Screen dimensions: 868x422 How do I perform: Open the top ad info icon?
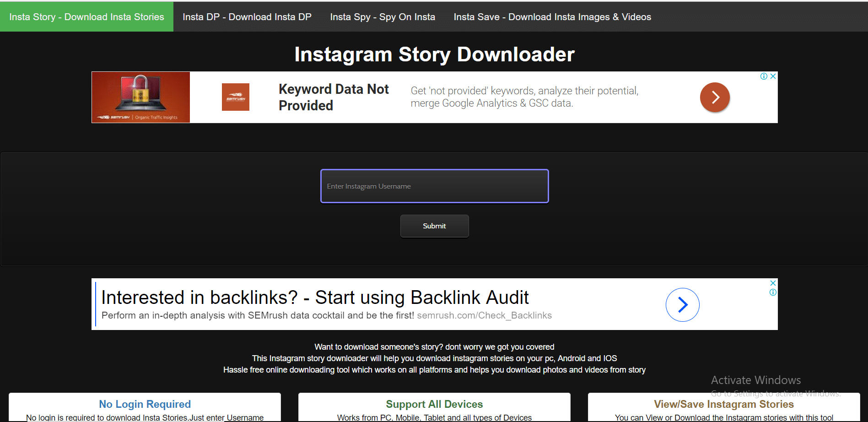tap(764, 76)
